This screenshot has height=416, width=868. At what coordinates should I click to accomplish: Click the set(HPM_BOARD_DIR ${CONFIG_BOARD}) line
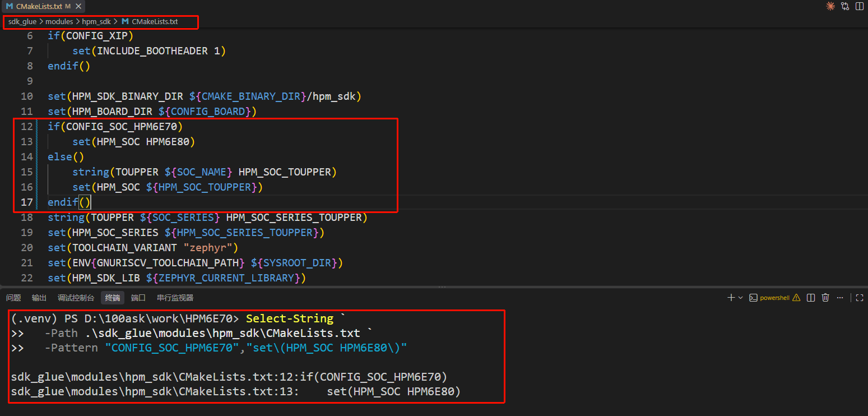152,111
